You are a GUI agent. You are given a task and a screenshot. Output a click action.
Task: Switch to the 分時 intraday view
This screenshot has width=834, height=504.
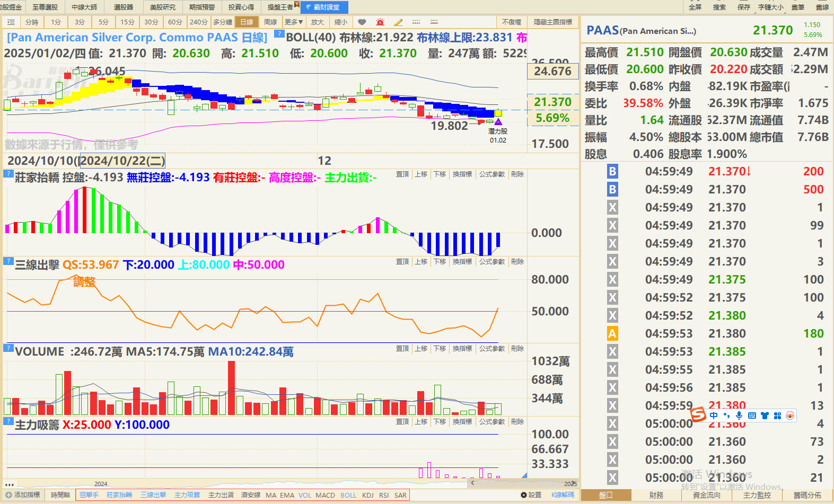click(32, 22)
